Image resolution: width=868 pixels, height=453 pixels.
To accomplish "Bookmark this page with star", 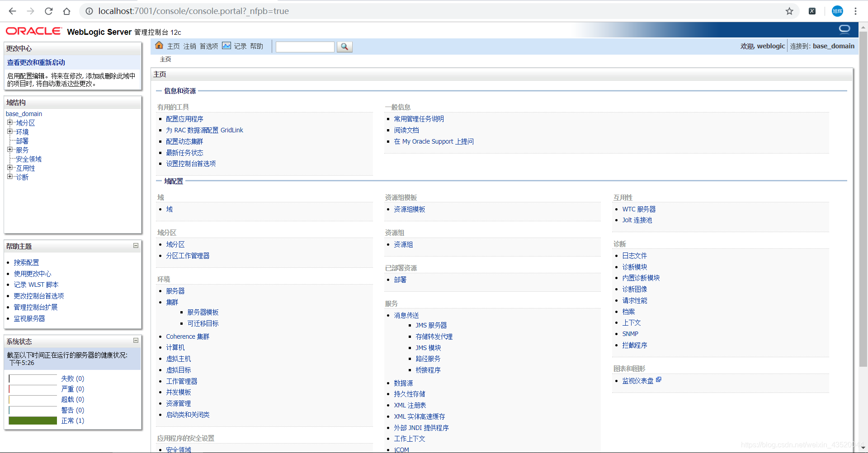I will click(789, 11).
